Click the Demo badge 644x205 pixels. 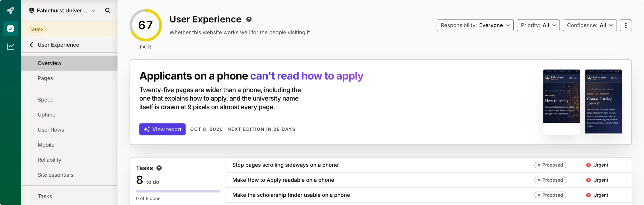(37, 29)
